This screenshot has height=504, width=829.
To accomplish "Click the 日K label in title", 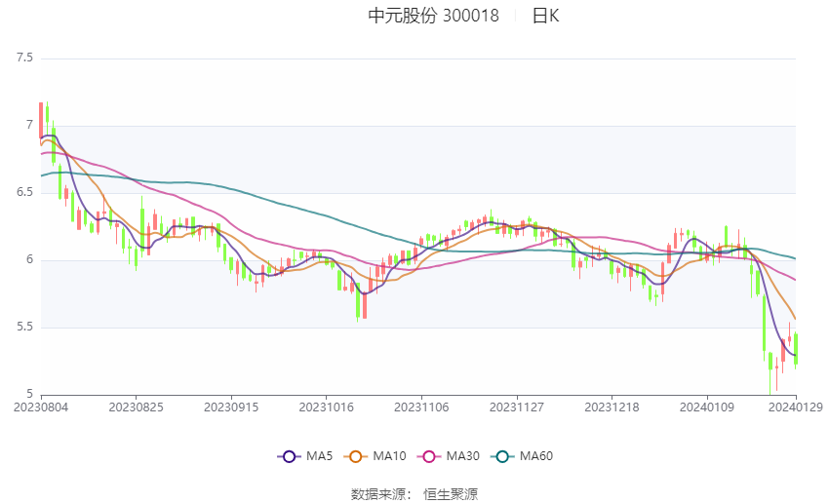I will (545, 16).
